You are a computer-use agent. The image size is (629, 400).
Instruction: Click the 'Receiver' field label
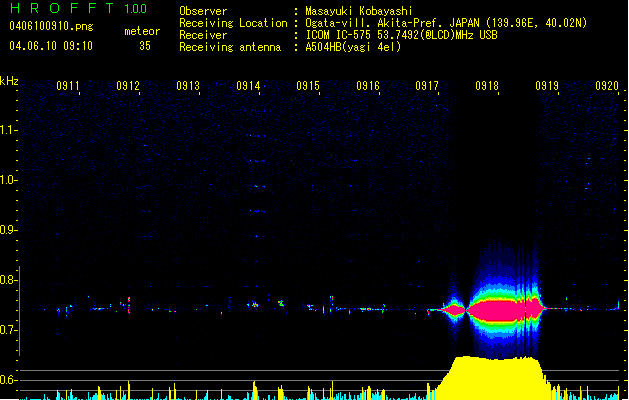(203, 35)
